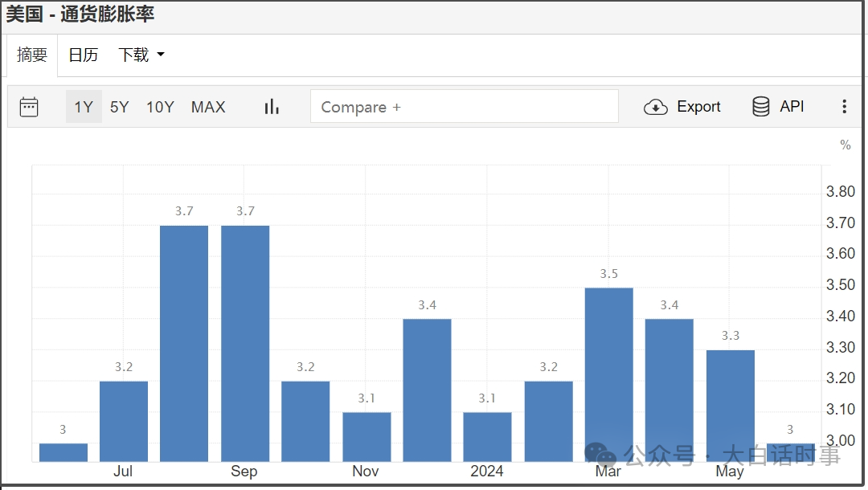Click the November bar labeled 3.1
This screenshot has width=868, height=490.
[x=366, y=436]
